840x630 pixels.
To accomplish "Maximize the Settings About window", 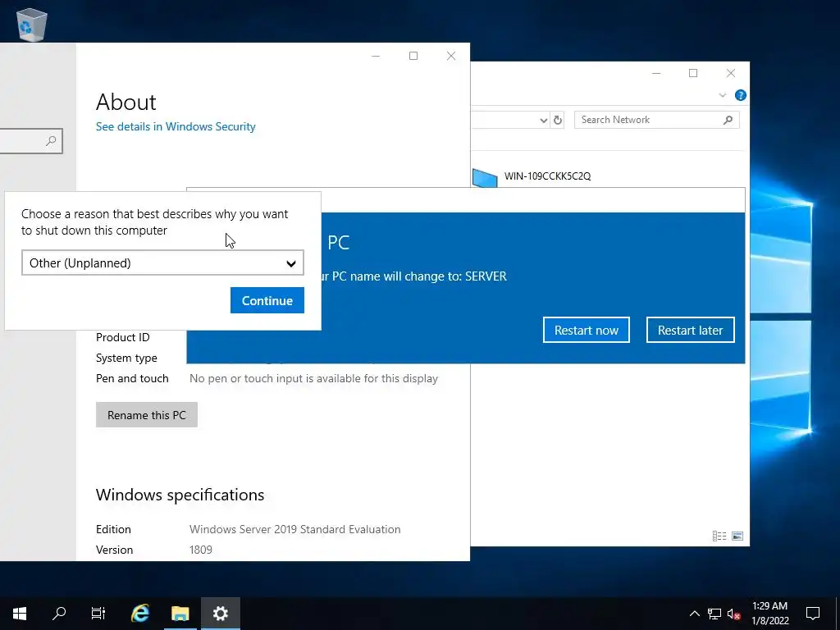I will coord(413,56).
